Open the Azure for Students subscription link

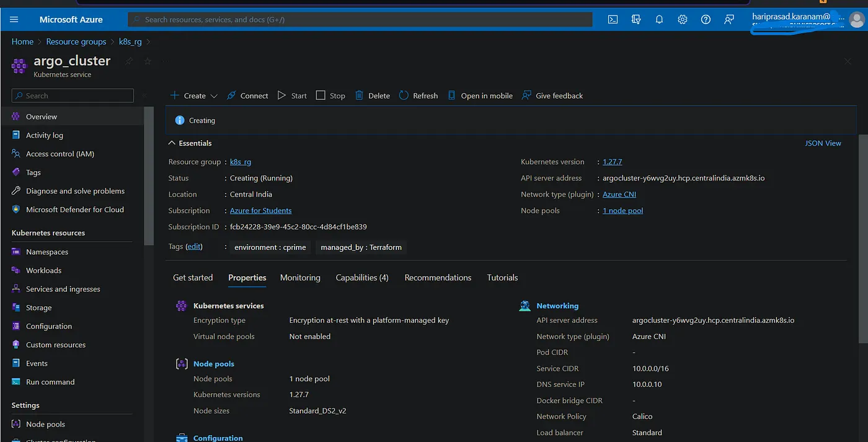[x=260, y=211]
